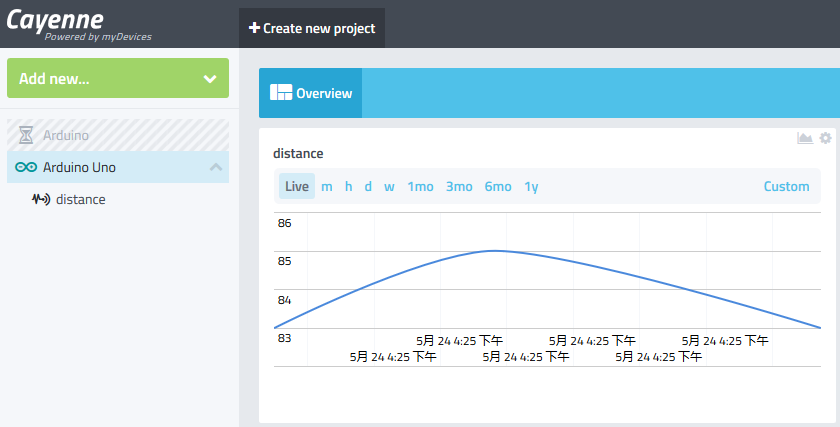Viewport: 840px width, 427px height.
Task: Collapse the Arduino Uno device chevron
Action: [x=216, y=167]
